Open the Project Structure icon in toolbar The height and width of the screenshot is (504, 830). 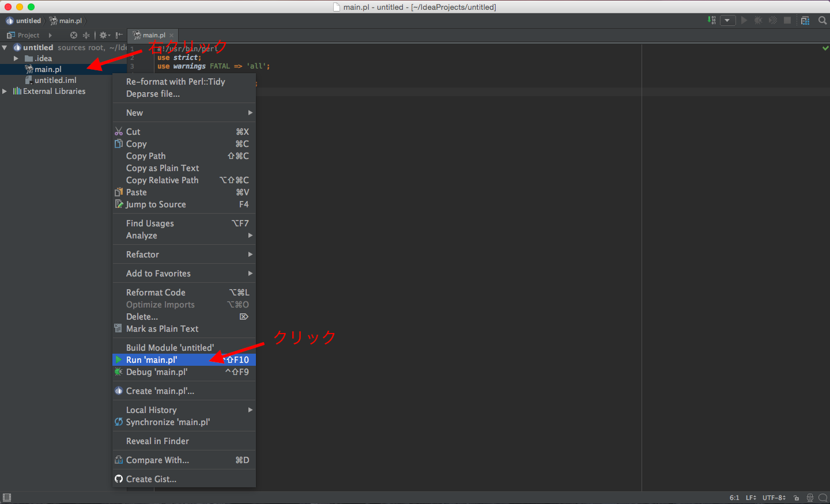pos(805,20)
